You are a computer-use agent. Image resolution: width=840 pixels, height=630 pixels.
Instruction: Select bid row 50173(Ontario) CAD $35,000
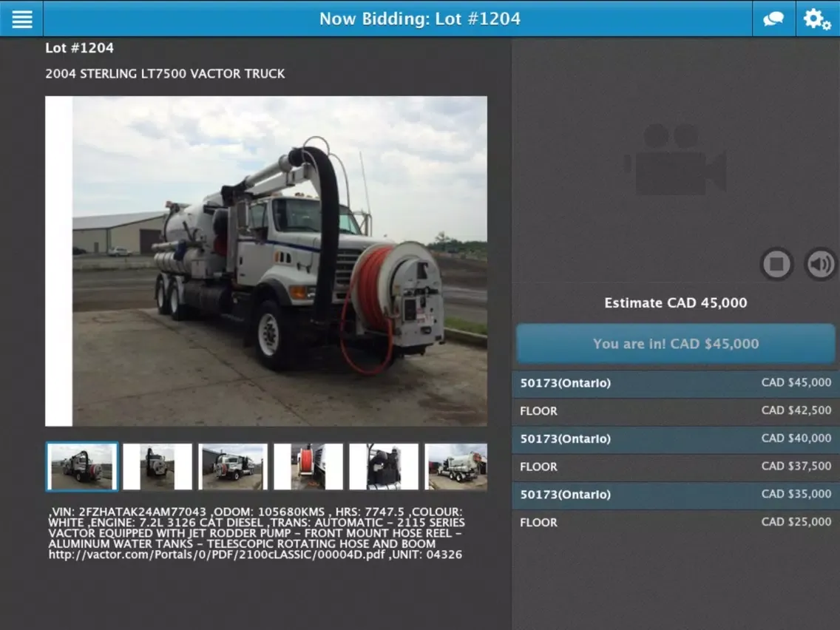[676, 495]
